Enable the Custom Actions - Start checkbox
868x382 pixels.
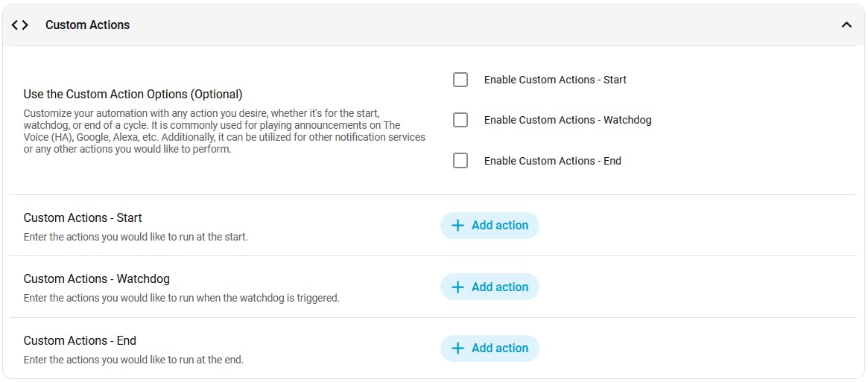click(x=460, y=80)
